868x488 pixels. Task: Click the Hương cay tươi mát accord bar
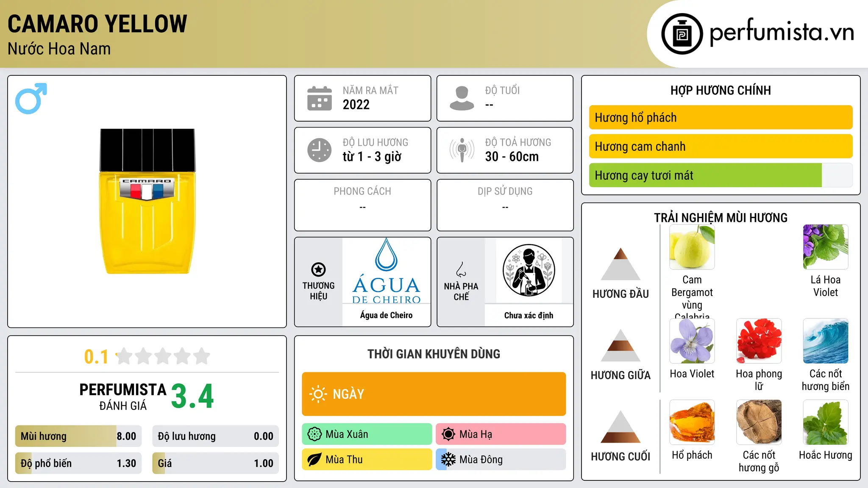(x=721, y=175)
